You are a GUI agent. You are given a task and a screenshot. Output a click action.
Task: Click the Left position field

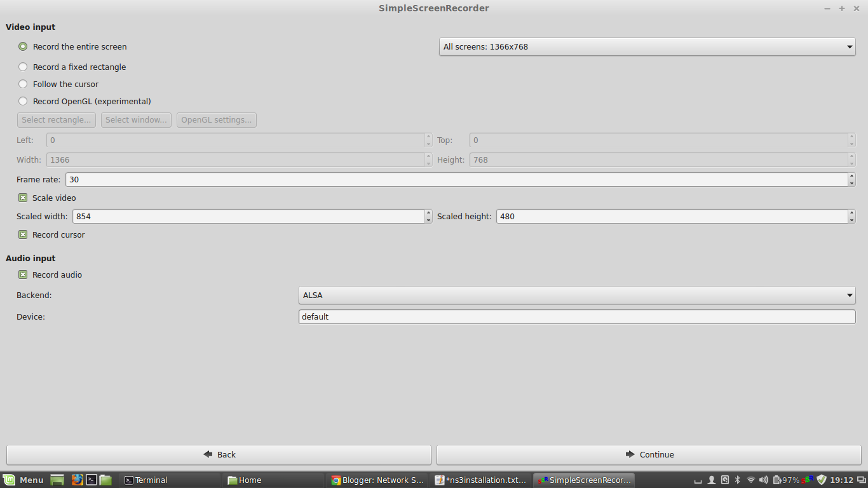[x=235, y=140]
